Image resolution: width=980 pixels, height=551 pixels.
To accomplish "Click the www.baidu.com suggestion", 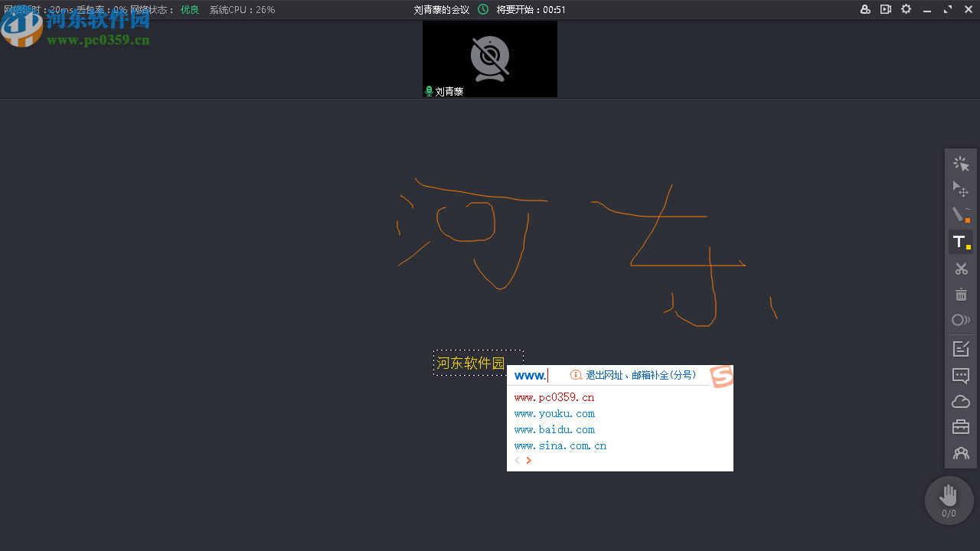I will pyautogui.click(x=554, y=429).
